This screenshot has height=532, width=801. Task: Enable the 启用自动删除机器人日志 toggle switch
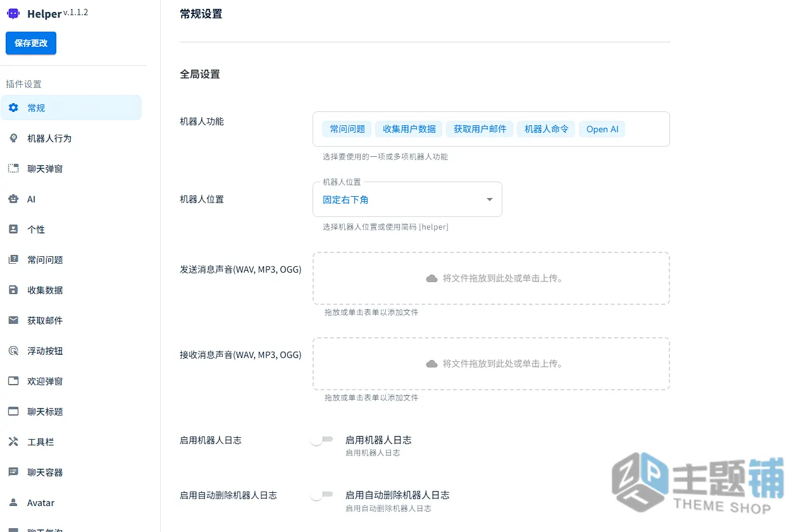[321, 495]
